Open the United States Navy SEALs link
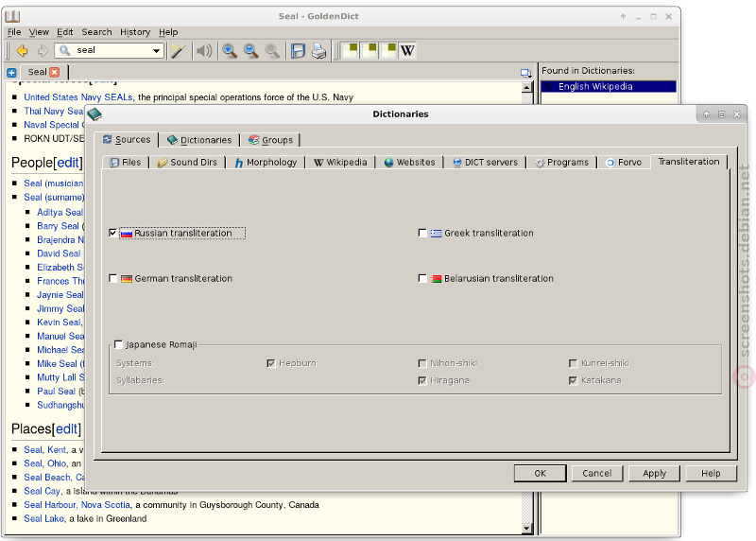The image size is (756, 541). point(79,97)
